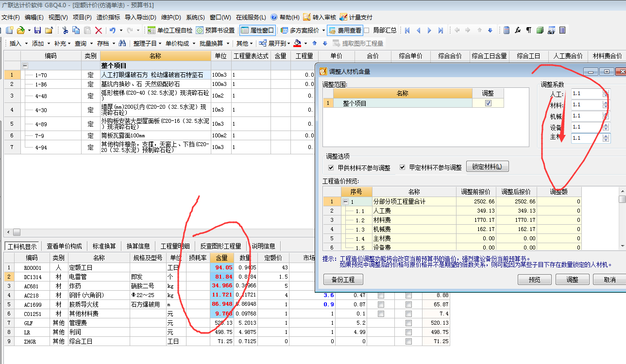Open the 插入 dropdown

pyautogui.click(x=18, y=43)
